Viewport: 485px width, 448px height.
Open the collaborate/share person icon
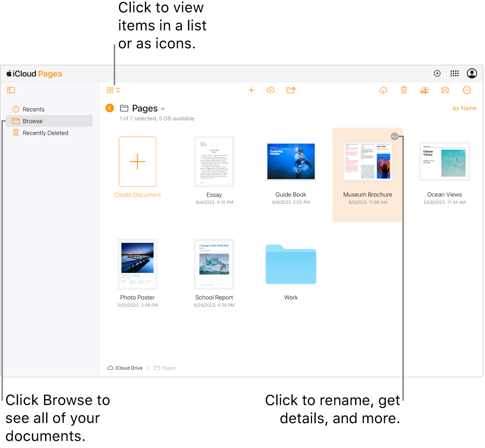(x=424, y=90)
